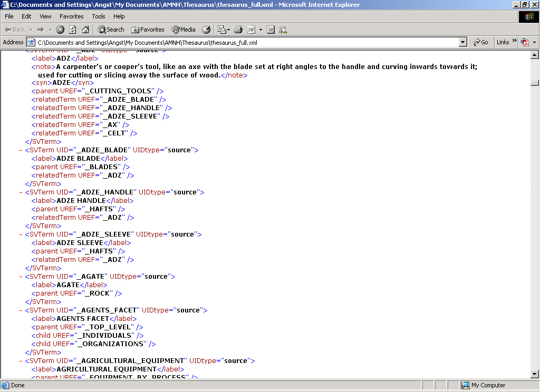Click the Windows logo throbber icon

click(x=528, y=16)
